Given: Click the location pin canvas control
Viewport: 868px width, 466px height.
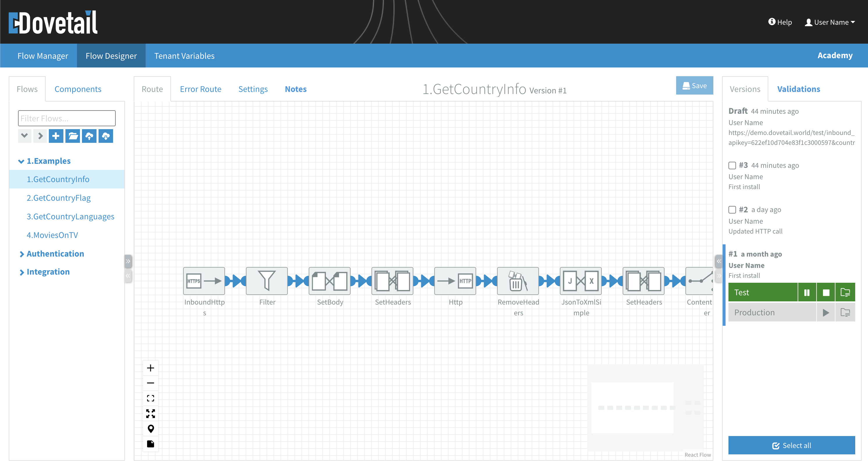Looking at the screenshot, I should [x=151, y=428].
